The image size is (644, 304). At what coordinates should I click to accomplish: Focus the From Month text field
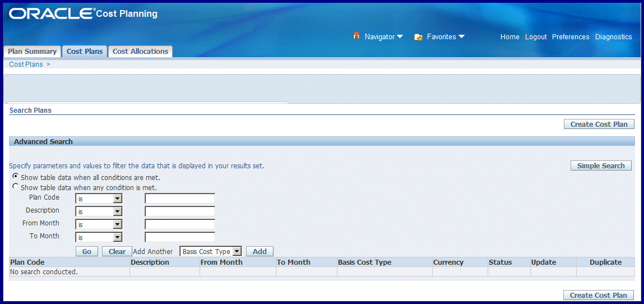coord(180,225)
